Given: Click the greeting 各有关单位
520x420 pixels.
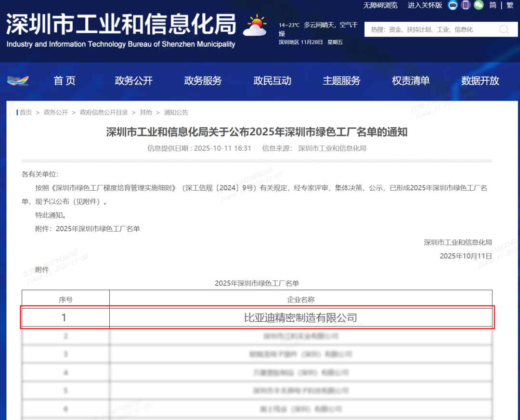Looking at the screenshot, I should [40, 174].
